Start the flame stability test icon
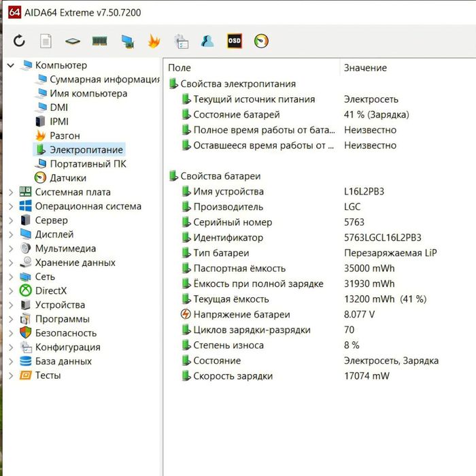 (154, 41)
